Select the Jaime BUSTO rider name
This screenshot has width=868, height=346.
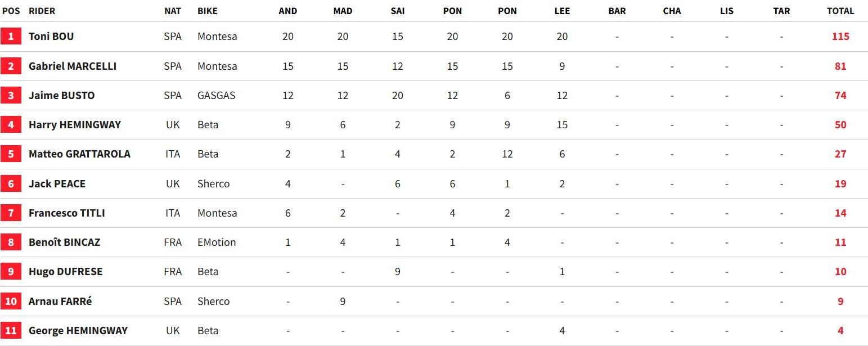click(x=62, y=95)
